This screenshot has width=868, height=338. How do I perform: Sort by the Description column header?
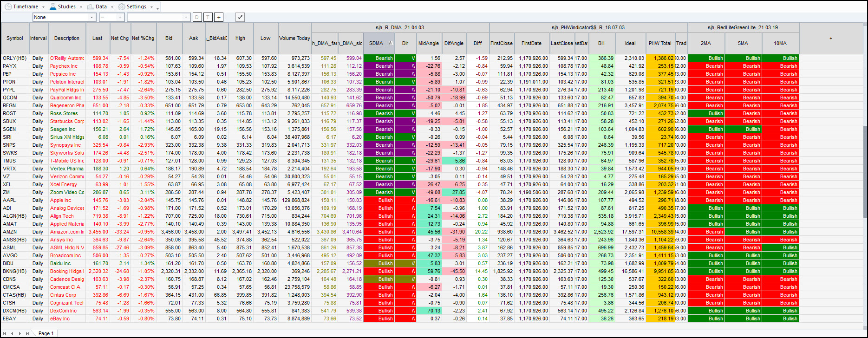(67, 38)
